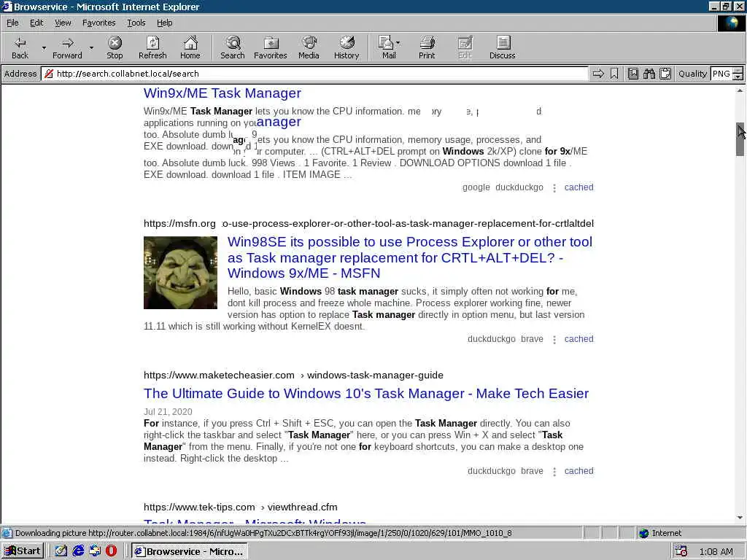This screenshot has width=747, height=560.
Task: Open the Forward button history dropdown arrow
Action: coord(91,47)
